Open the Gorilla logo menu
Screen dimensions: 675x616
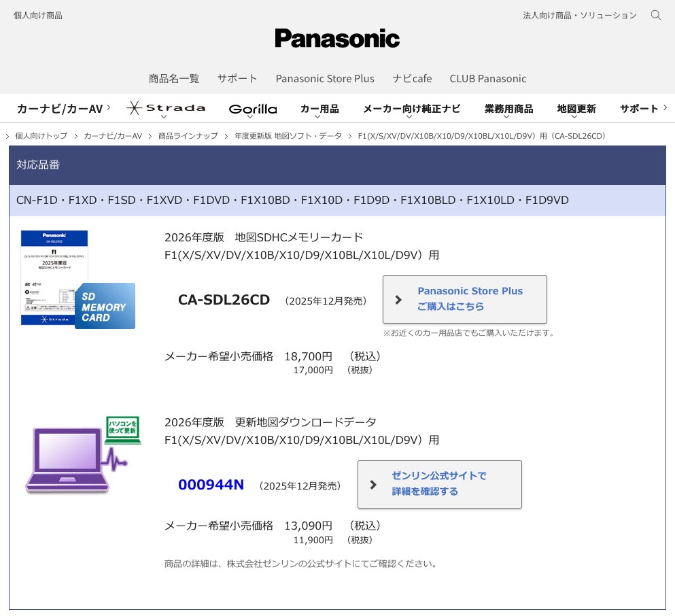tap(253, 109)
